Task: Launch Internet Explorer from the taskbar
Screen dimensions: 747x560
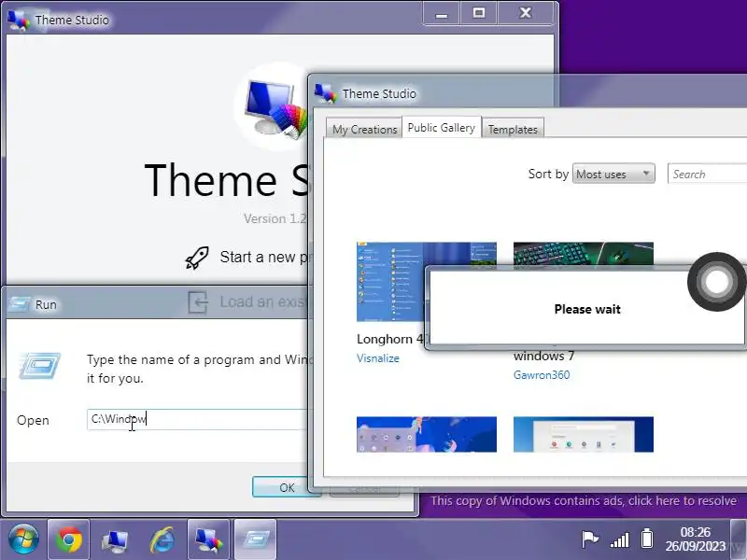Action: (x=162, y=540)
